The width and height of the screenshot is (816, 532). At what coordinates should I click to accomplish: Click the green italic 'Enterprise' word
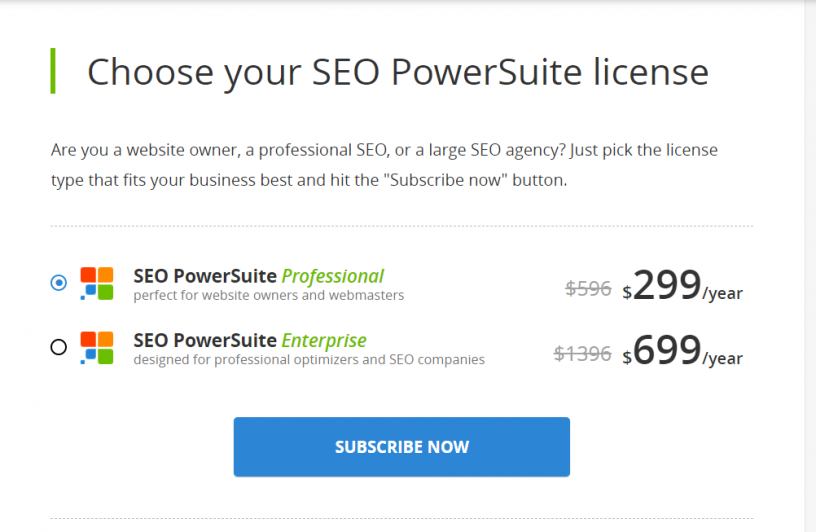[x=324, y=341]
